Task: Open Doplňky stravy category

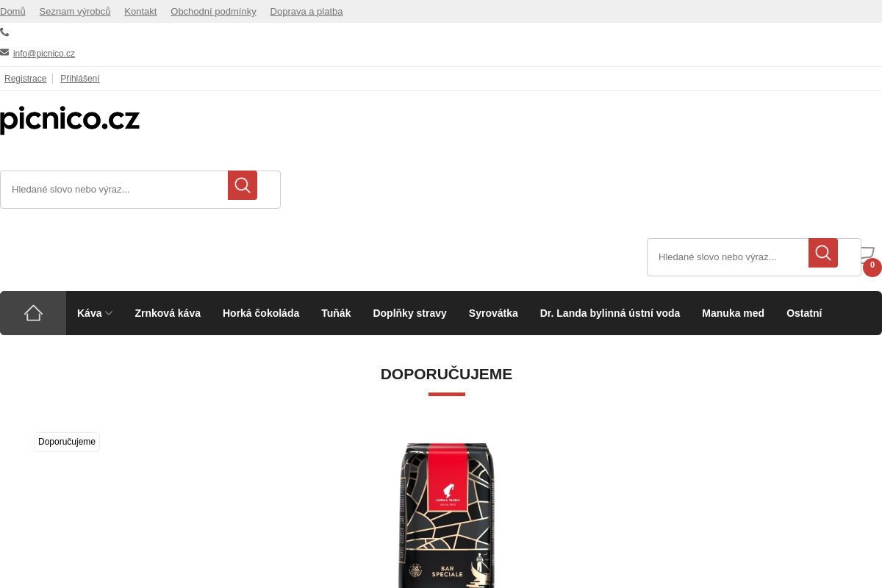Action: (x=409, y=313)
